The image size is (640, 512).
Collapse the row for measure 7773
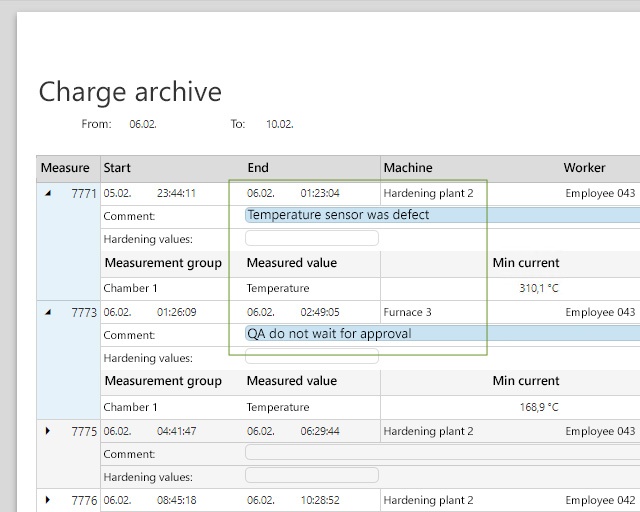click(x=48, y=312)
